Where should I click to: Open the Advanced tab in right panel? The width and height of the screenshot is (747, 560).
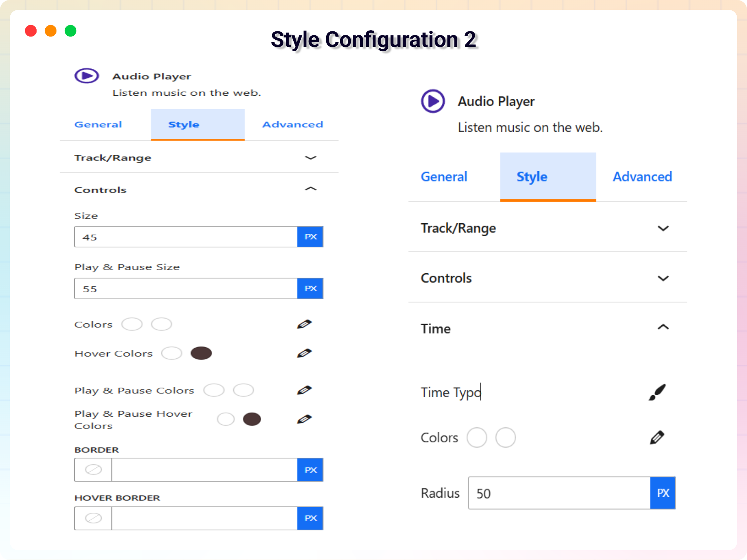642,177
